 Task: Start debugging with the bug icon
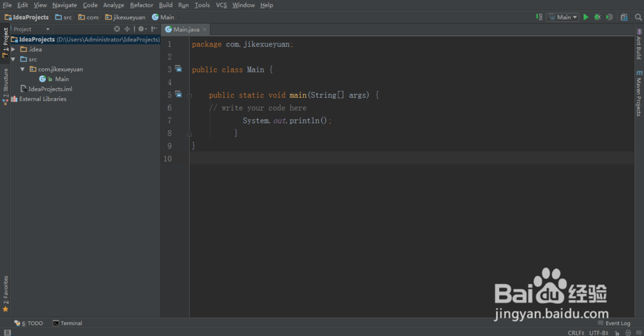point(598,17)
